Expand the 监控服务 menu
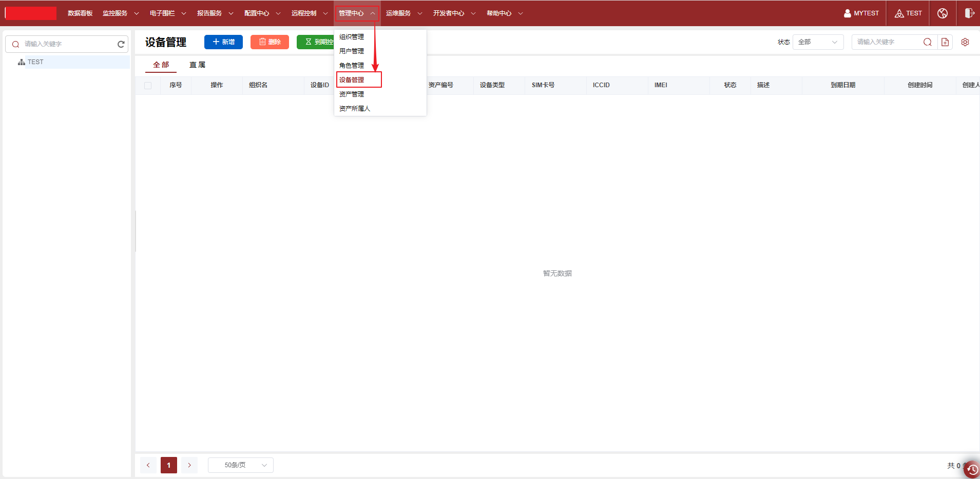The height and width of the screenshot is (479, 980). [120, 13]
